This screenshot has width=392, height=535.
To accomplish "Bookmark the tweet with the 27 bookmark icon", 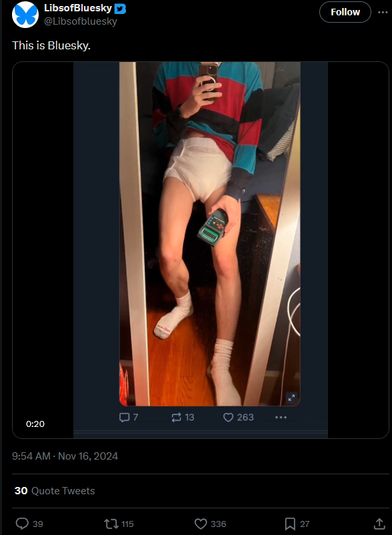I will (290, 524).
